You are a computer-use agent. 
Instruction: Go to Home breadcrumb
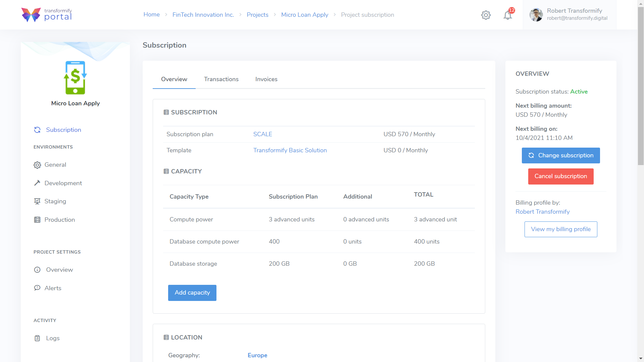pos(151,14)
